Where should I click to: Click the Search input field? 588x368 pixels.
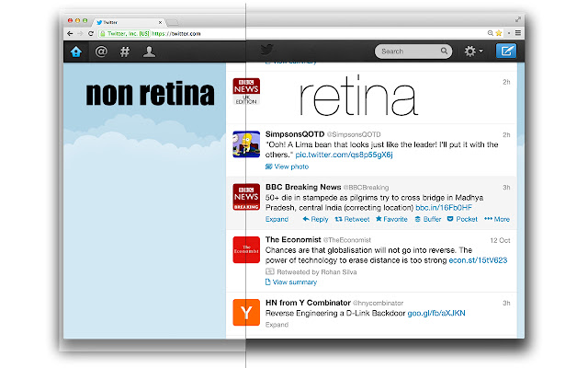point(413,52)
